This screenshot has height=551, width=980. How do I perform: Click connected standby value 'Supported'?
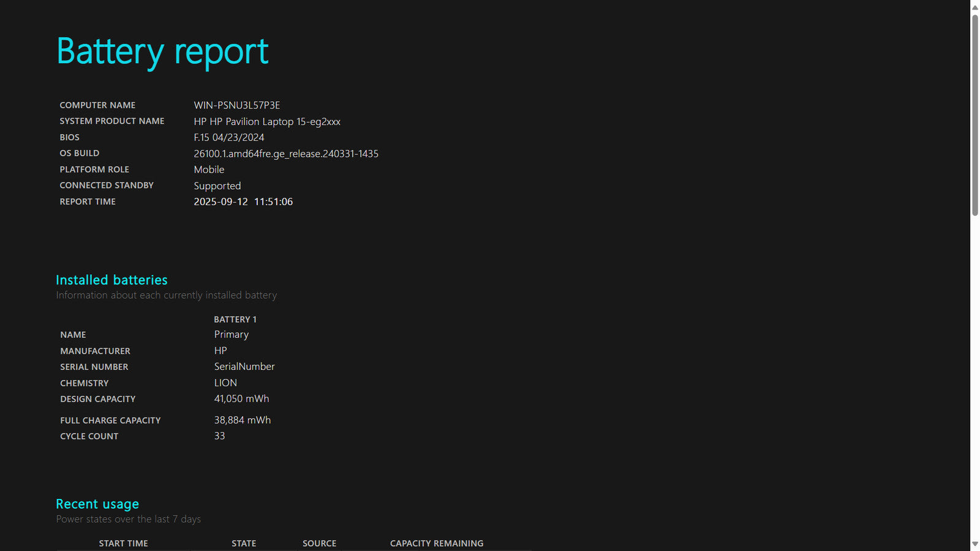coord(217,186)
